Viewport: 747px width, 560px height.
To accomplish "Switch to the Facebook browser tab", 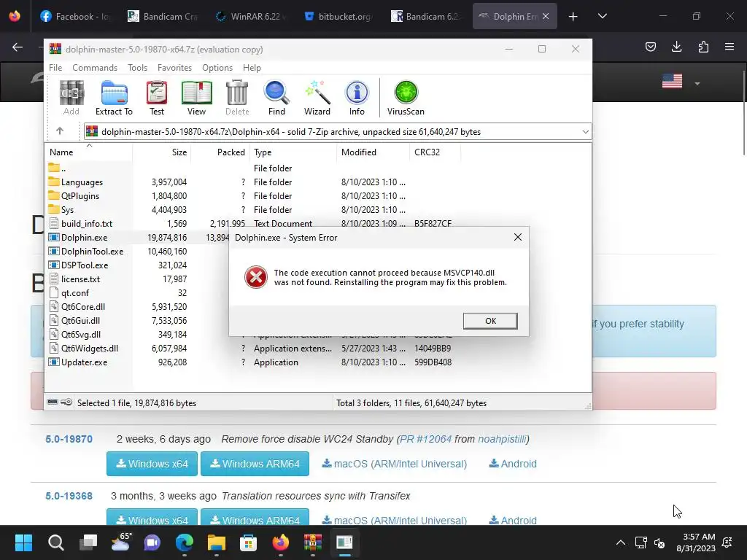I will 75,16.
